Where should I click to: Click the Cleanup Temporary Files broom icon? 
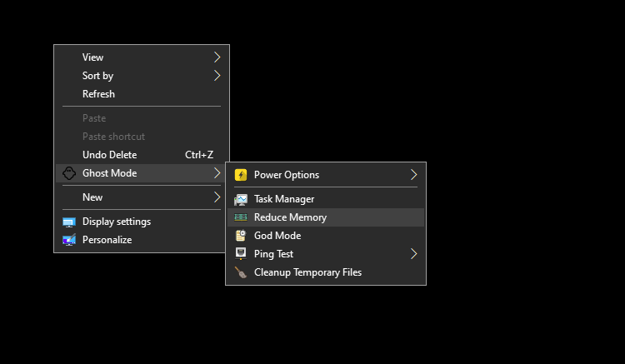(241, 272)
